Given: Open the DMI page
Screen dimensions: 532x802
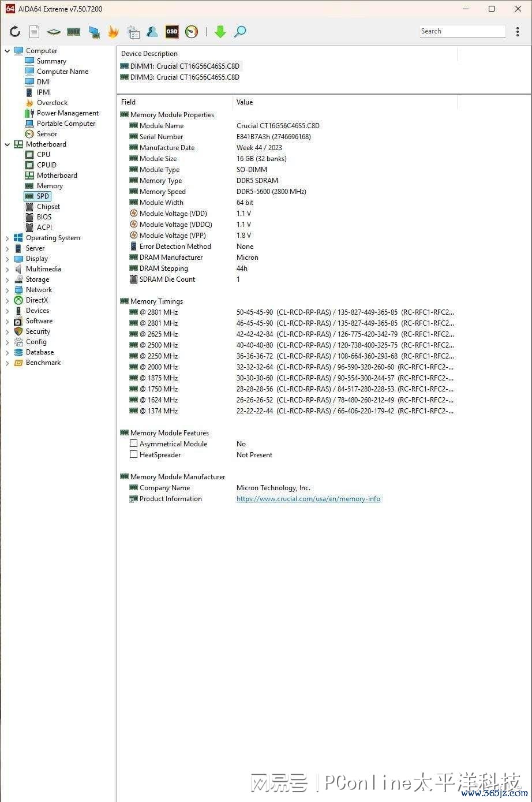Looking at the screenshot, I should [x=43, y=82].
